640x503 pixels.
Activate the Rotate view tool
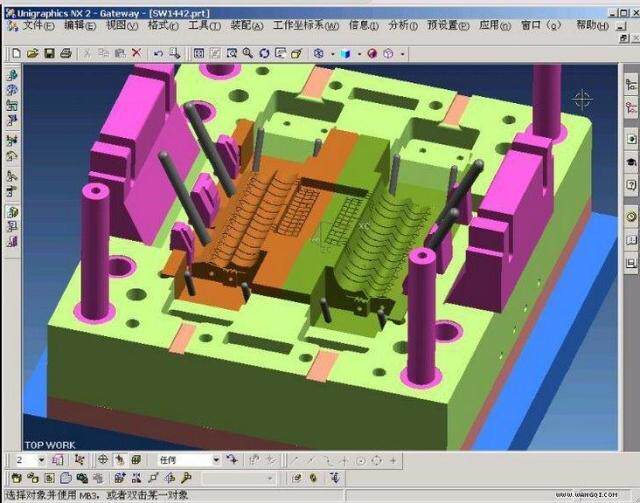coord(264,53)
